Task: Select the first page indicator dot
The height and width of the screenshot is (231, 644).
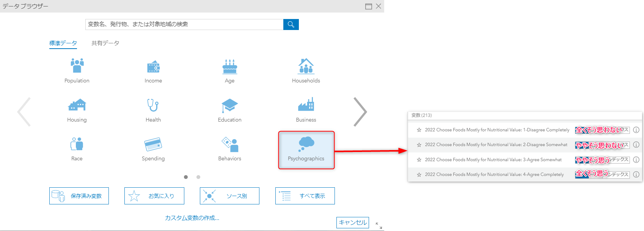Action: (186, 177)
